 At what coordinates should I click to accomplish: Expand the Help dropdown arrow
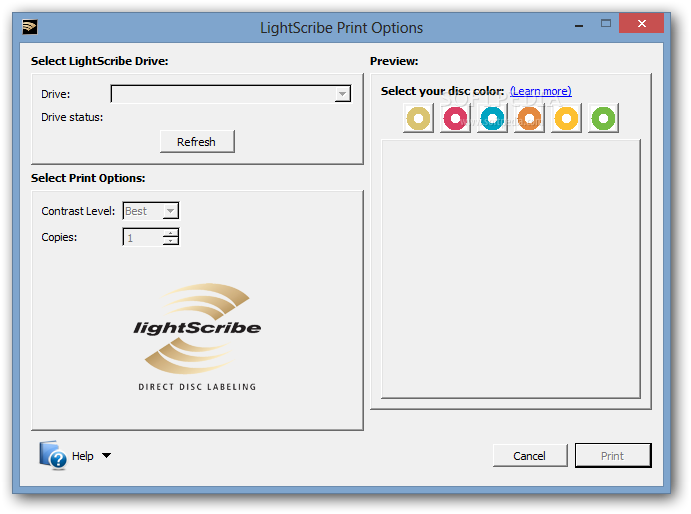coord(107,455)
